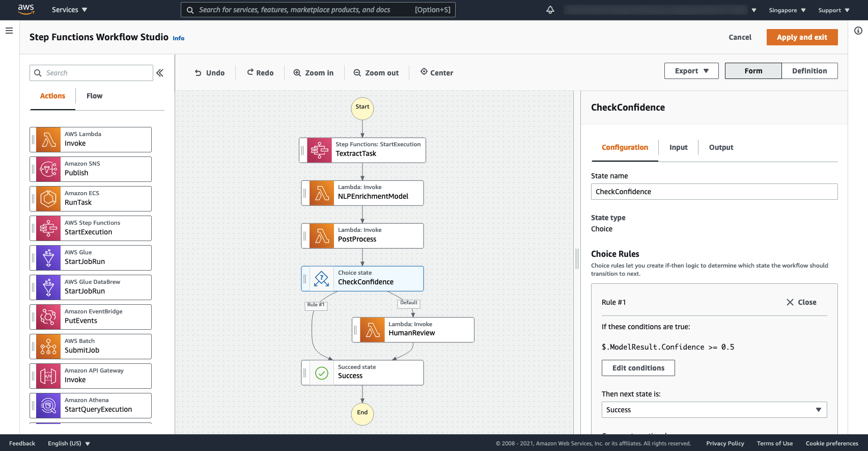Screen dimensions: 868x451
Task: Click the AWS Step Functions StartExecution icon in the actions list
Action: coord(48,228)
